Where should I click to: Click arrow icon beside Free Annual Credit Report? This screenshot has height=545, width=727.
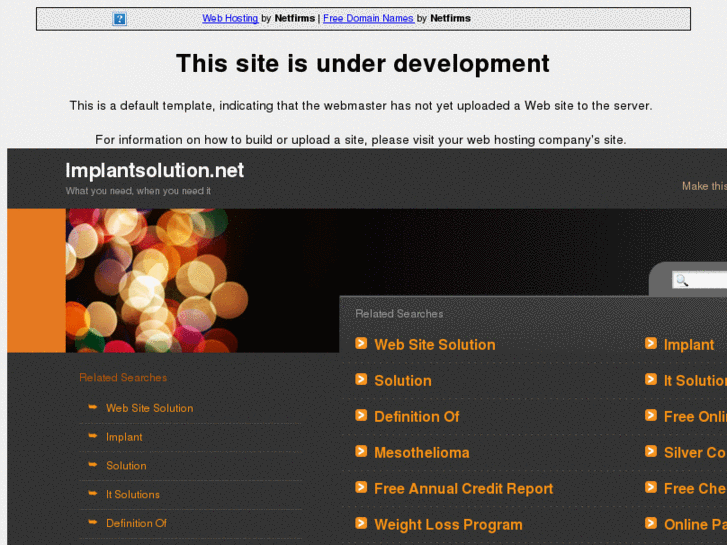[361, 487]
